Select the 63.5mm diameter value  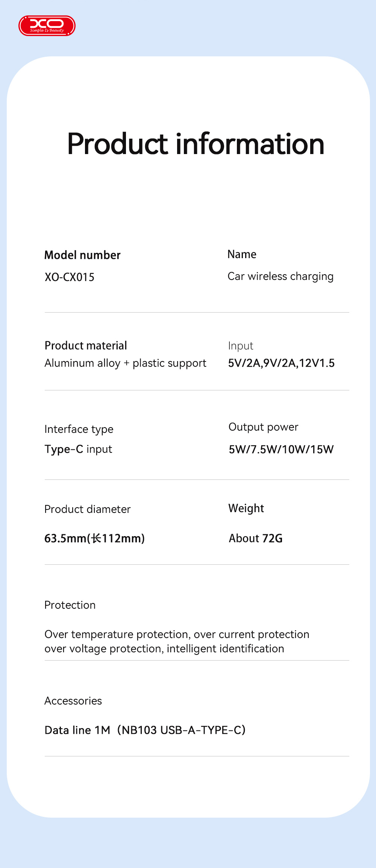coord(94,538)
